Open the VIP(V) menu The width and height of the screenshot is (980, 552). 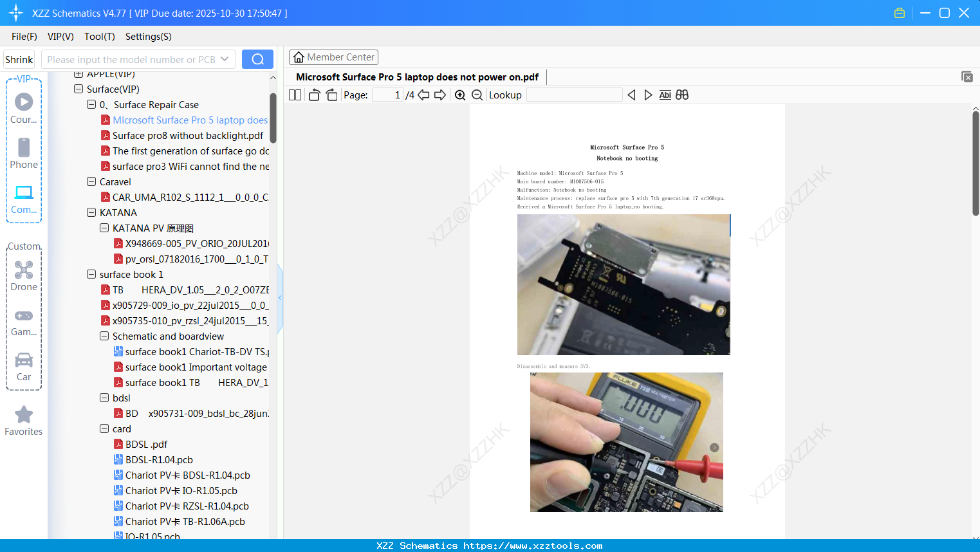[x=60, y=37]
